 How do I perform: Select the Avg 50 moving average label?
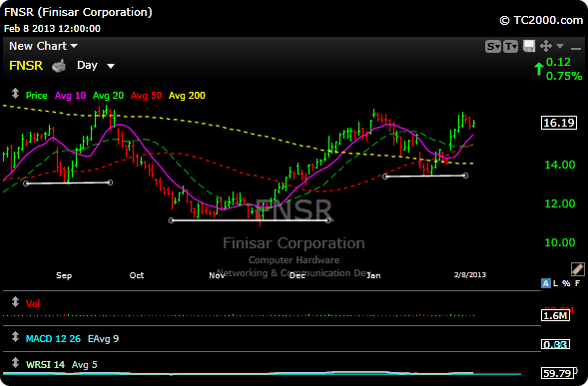[x=146, y=96]
